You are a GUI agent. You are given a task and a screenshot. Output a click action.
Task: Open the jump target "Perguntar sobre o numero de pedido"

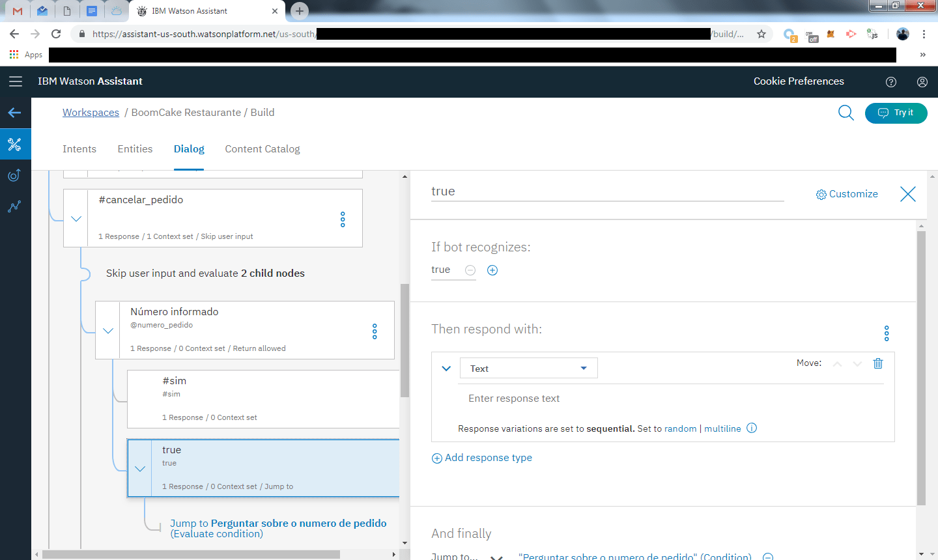click(635, 557)
